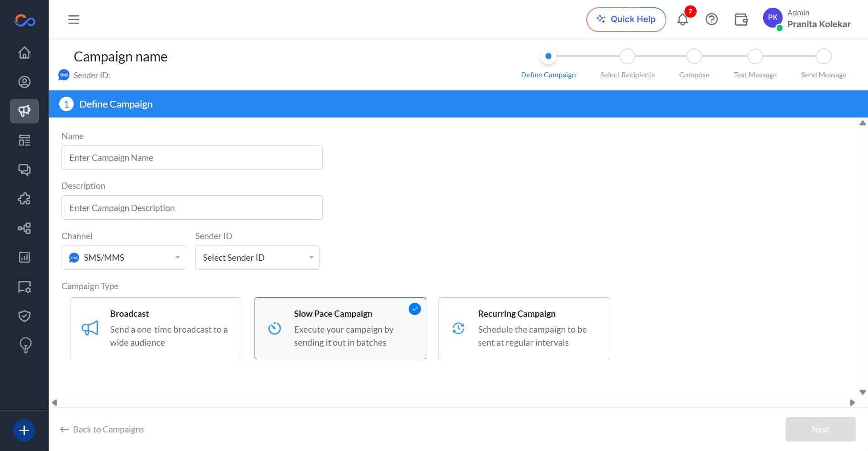The image size is (868, 451).
Task: Select the campaigns megaphone icon in sidebar
Action: [24, 111]
